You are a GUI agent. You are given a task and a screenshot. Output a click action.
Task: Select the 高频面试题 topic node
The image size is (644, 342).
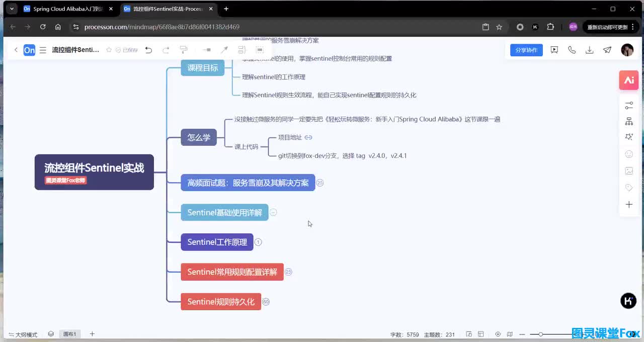tap(248, 183)
